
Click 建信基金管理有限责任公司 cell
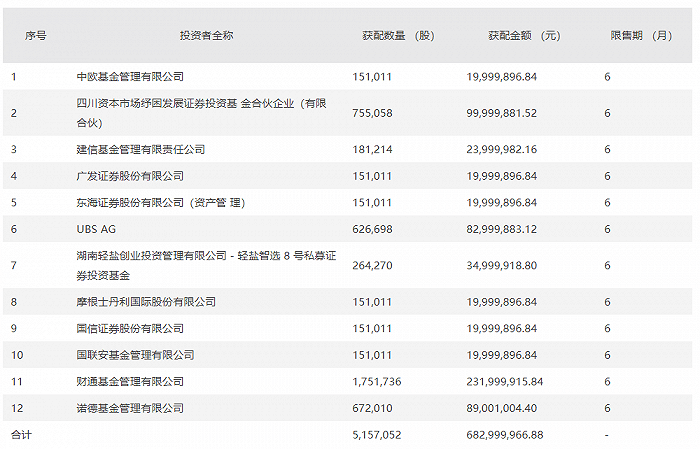(141, 149)
